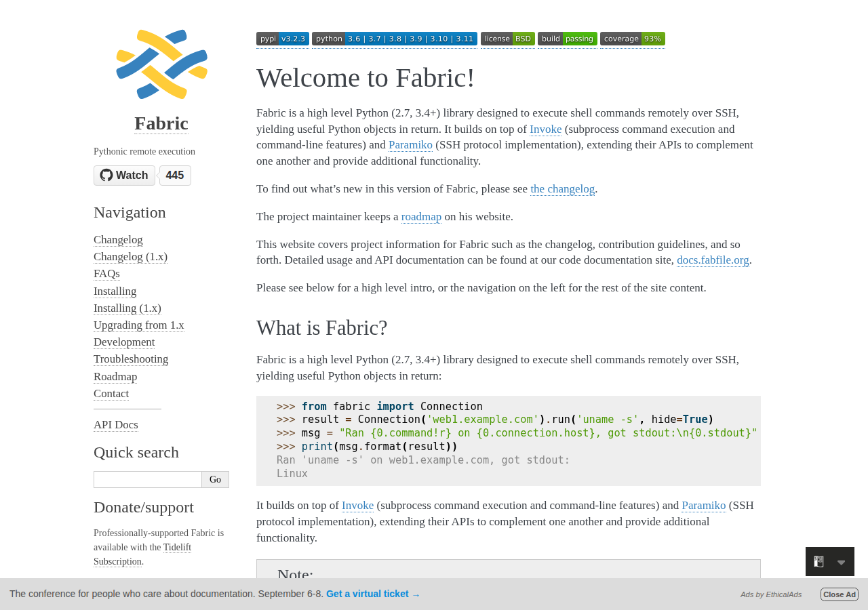The image size is (868, 610).
Task: Open Roadmap in the sidebar navigation
Action: coord(115,377)
